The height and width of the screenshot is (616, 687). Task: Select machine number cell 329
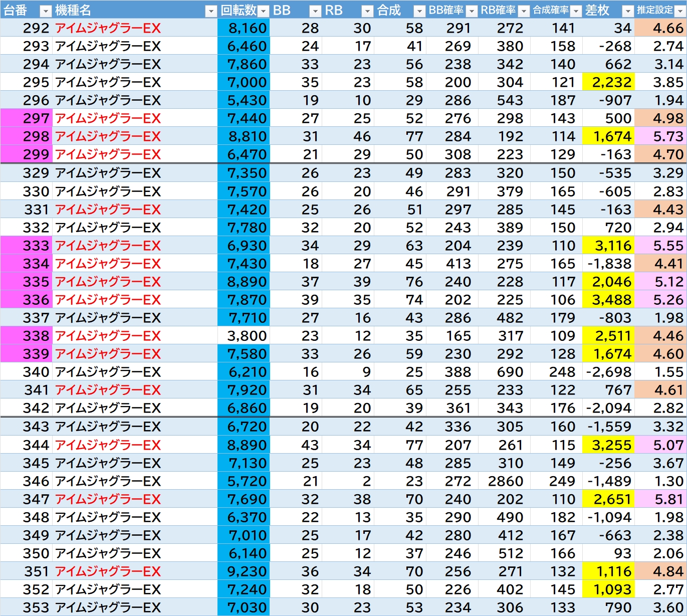tap(26, 173)
